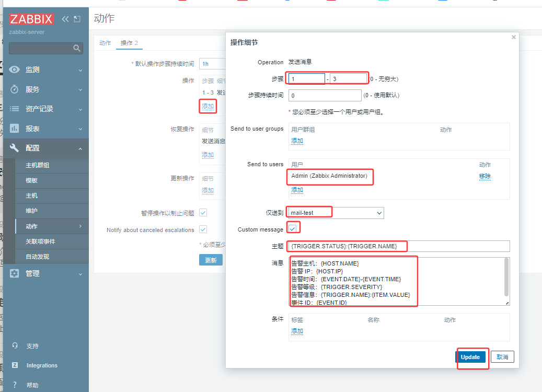Expand the 报表 menu section
This screenshot has width=542, height=392.
click(x=80, y=129)
